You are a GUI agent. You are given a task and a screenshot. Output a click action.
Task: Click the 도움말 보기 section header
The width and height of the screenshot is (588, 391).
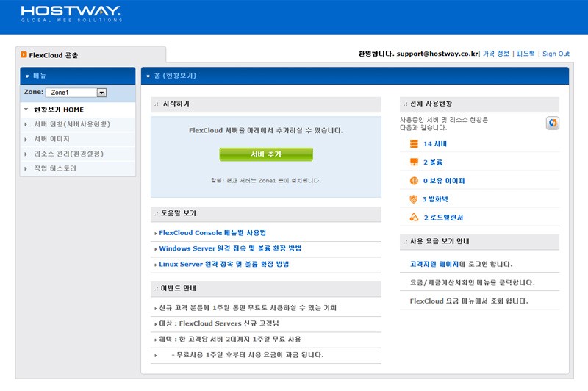click(x=266, y=213)
